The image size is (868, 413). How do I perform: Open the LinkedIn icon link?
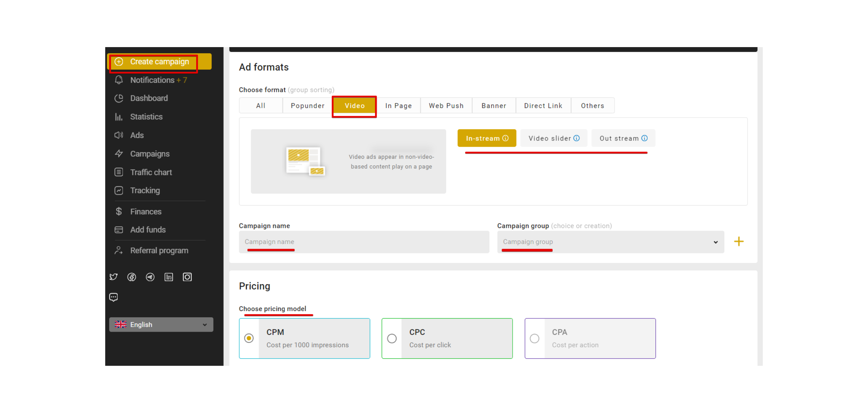(x=169, y=277)
